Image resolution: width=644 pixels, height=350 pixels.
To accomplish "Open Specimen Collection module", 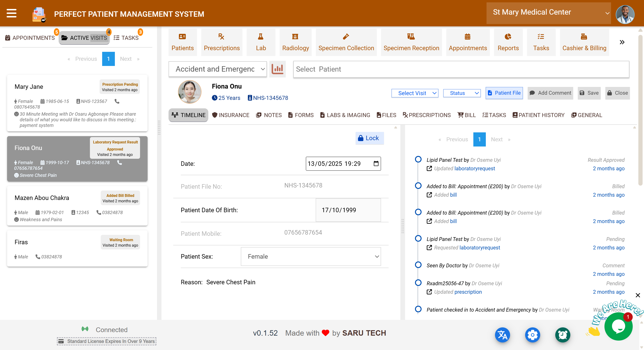I will point(346,42).
